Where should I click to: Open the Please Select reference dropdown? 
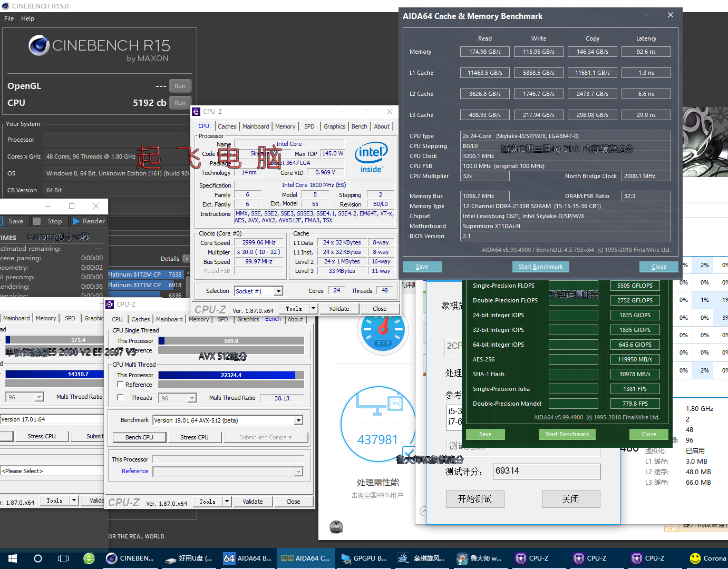pyautogui.click(x=52, y=471)
